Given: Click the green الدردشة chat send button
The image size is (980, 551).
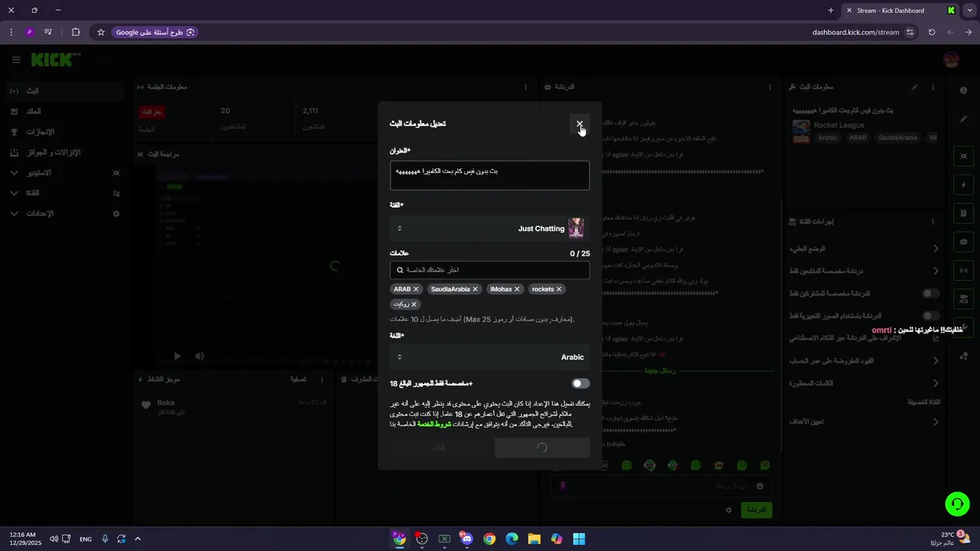Looking at the screenshot, I should click(756, 510).
